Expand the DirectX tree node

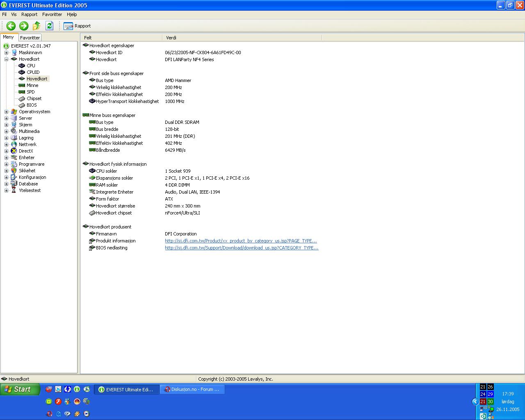coord(6,151)
